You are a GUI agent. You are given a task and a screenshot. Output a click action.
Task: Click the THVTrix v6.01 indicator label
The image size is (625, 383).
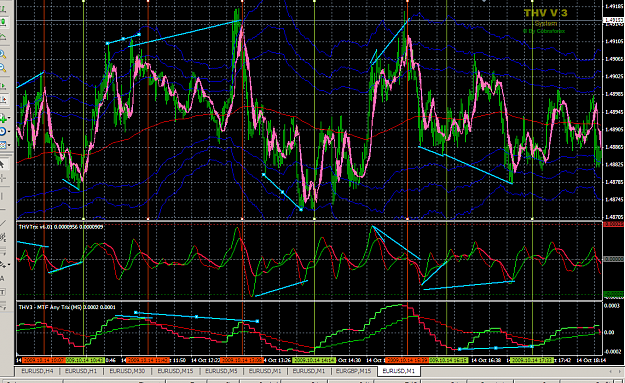pos(61,227)
